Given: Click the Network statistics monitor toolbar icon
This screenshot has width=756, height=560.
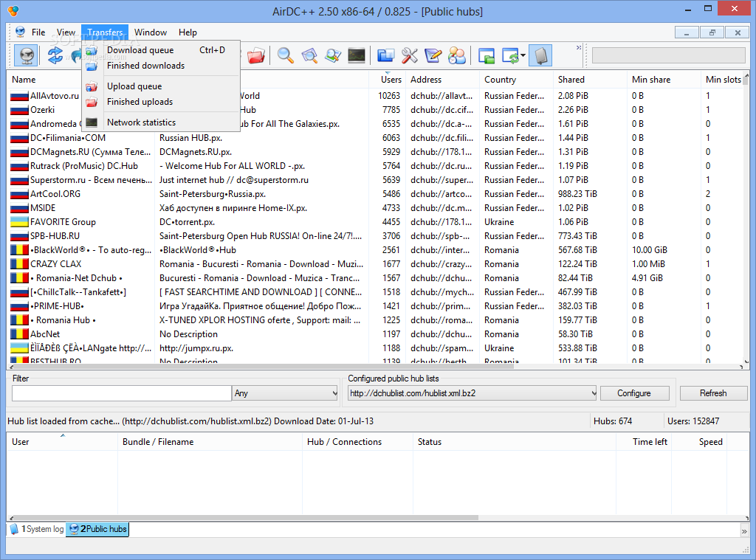Looking at the screenshot, I should click(357, 56).
